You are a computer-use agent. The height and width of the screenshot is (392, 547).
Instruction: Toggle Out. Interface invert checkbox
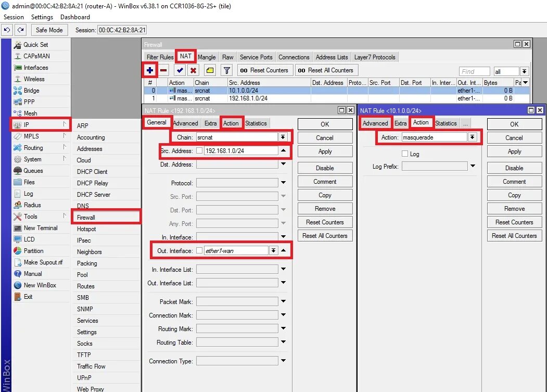pos(199,250)
